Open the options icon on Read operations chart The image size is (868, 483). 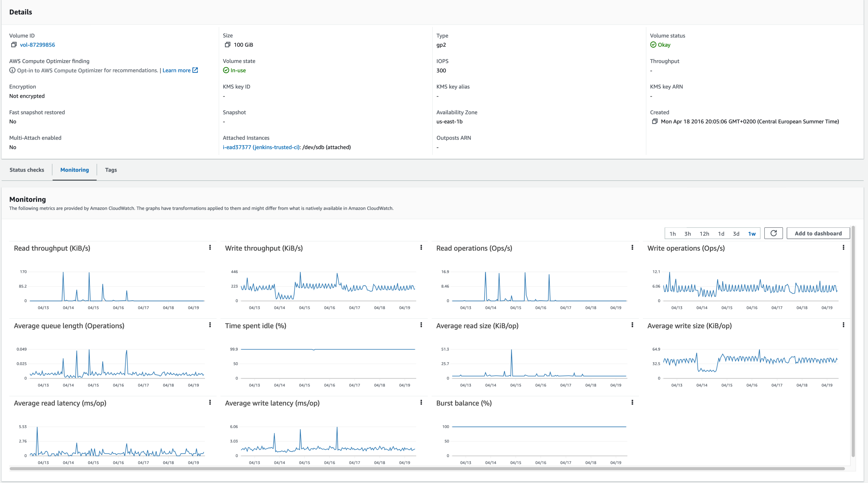click(x=632, y=248)
